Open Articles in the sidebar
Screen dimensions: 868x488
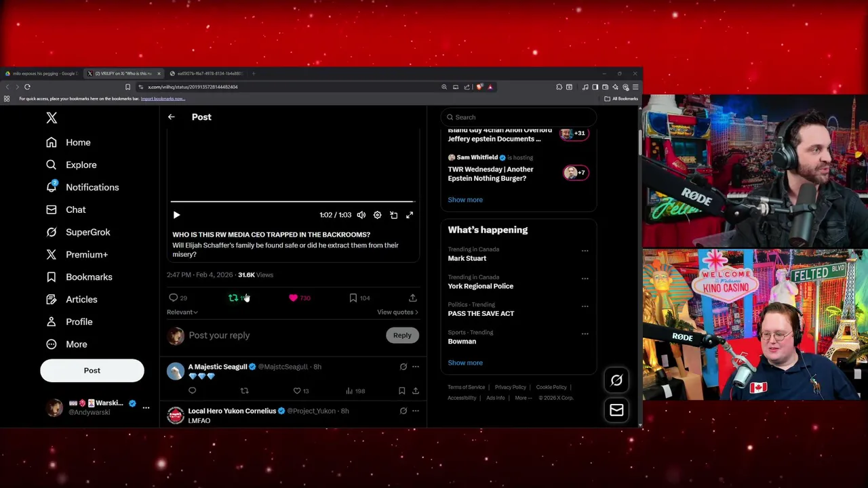pos(71,299)
